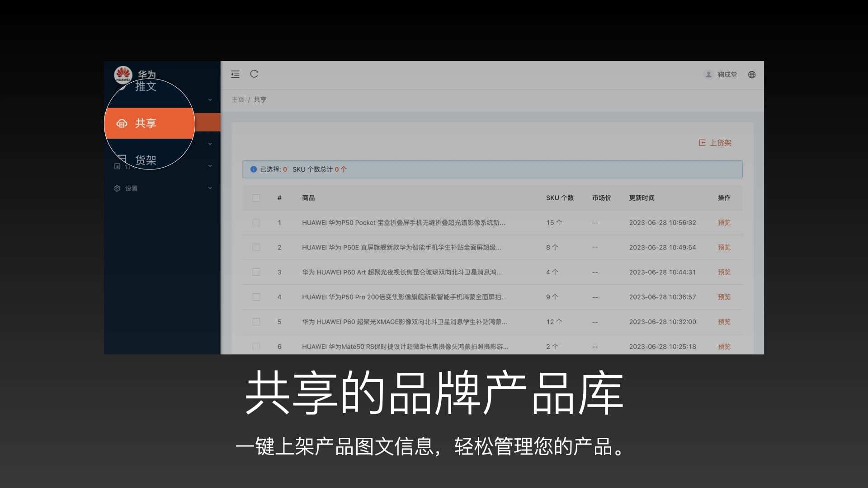868x488 pixels.
Task: Check the box for row 3 P60 Art
Action: (256, 272)
